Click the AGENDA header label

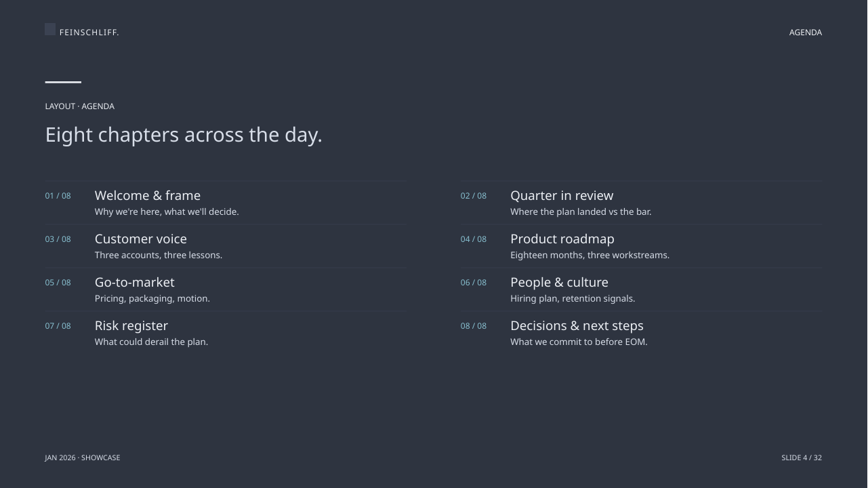[806, 33]
